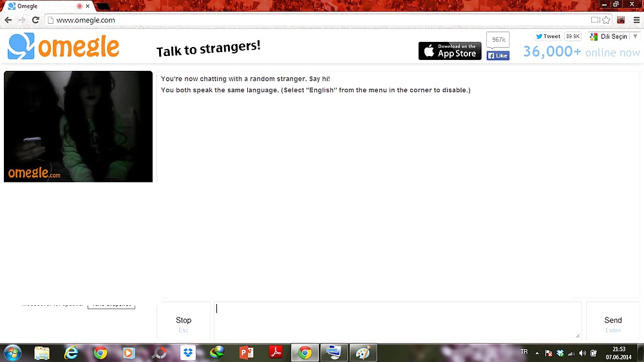Launch Internet Explorer from the taskbar
Viewport: 644px width, 362px height.
(x=71, y=352)
